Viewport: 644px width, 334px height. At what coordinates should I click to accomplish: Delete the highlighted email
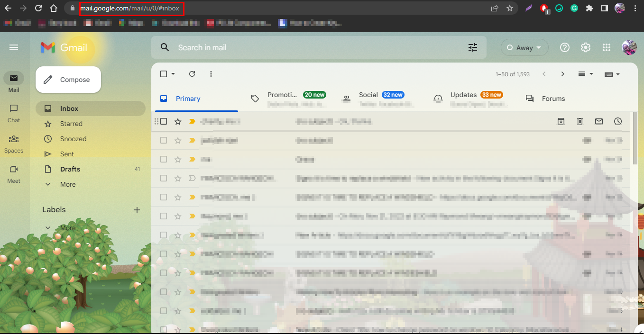[x=580, y=122]
